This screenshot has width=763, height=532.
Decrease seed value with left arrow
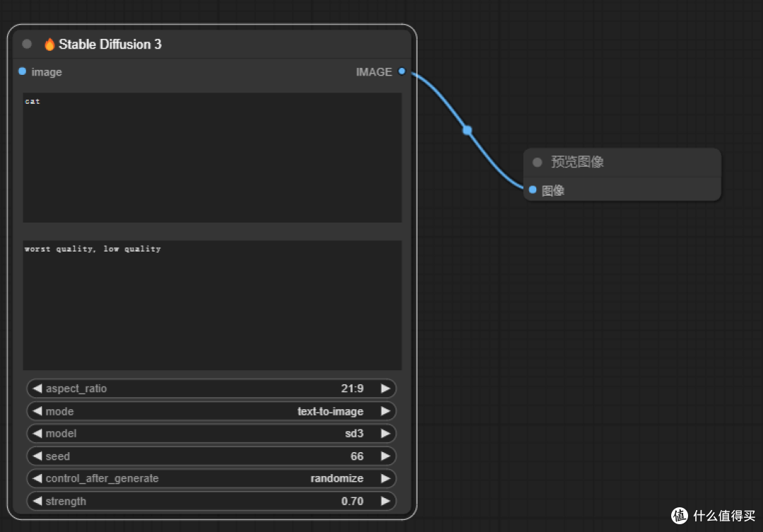click(37, 456)
